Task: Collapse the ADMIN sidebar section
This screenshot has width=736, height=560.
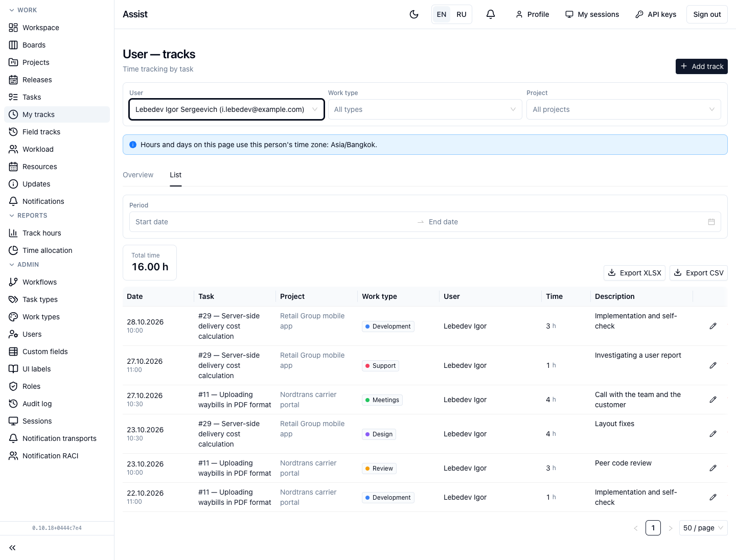Action: coord(24,265)
